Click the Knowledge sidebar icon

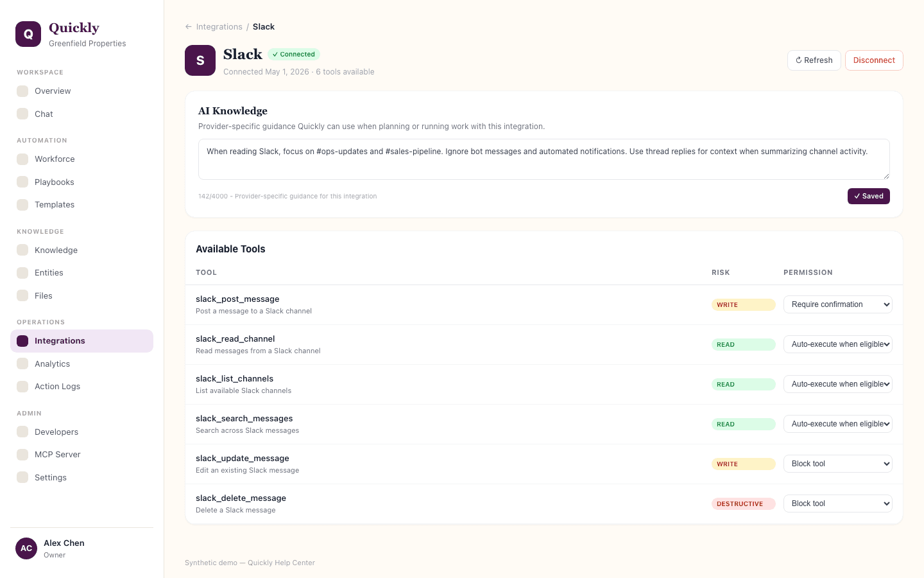22,250
